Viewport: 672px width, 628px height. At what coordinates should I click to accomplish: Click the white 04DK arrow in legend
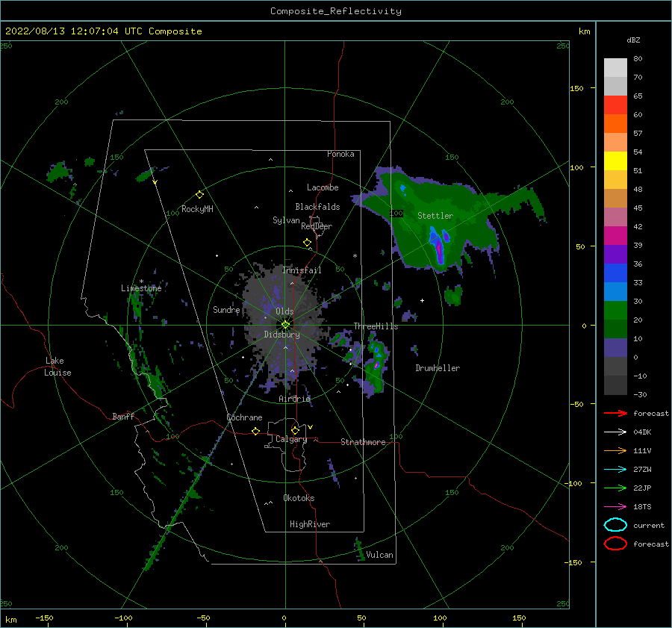pyautogui.click(x=615, y=432)
